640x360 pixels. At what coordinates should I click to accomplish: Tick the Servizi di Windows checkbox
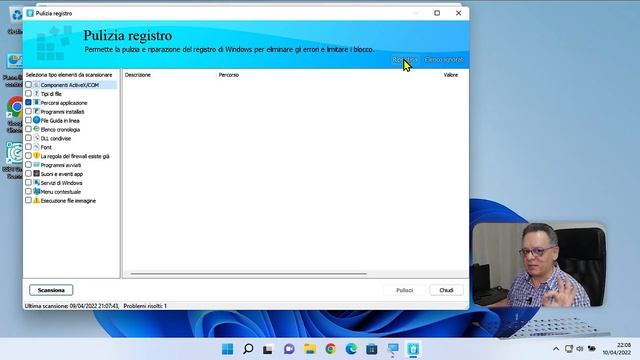coord(28,182)
